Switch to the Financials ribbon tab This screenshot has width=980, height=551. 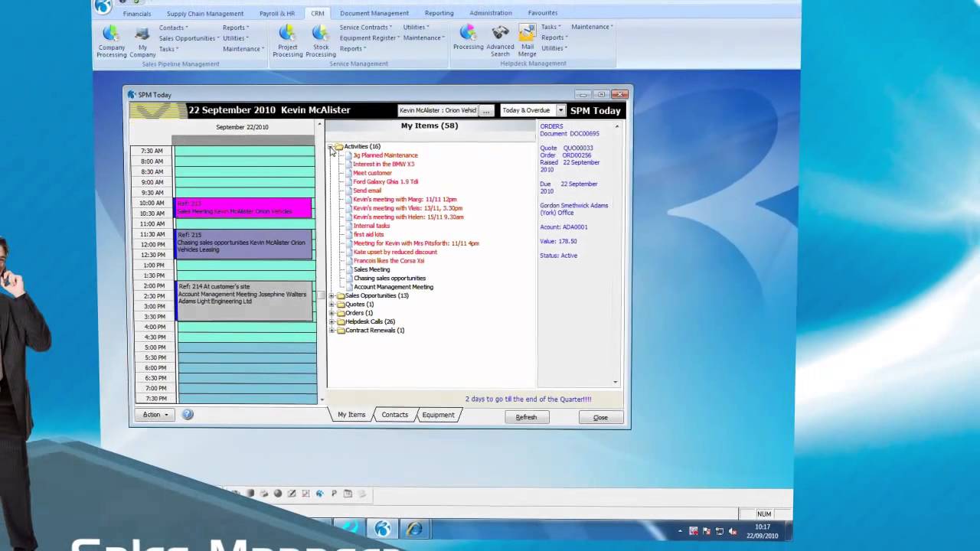tap(137, 13)
